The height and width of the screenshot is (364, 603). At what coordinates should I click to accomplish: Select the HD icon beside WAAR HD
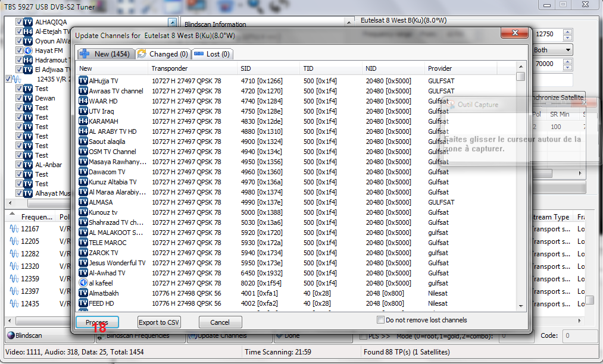[x=83, y=101]
